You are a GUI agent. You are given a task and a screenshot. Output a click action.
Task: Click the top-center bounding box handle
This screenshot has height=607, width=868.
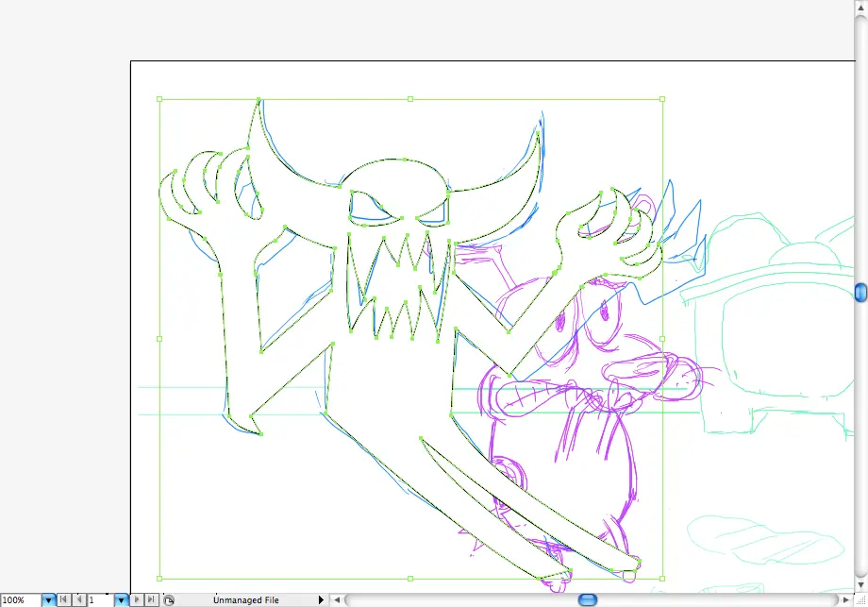coord(410,99)
